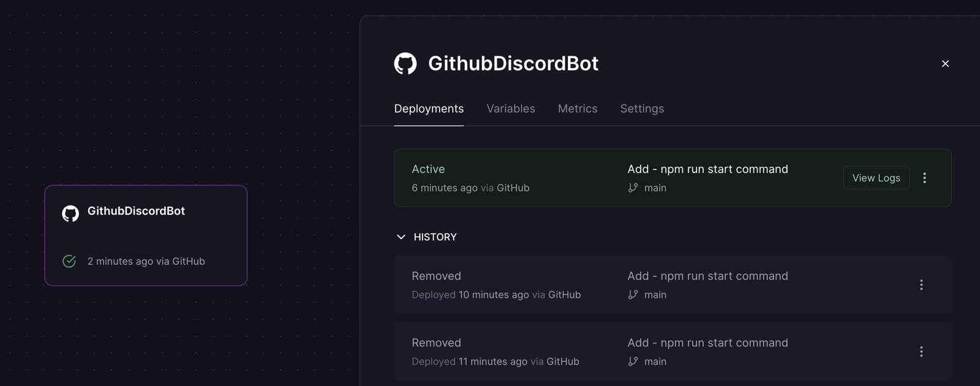Open three-dot menu for Active deployment
This screenshot has height=386, width=980.
(x=924, y=178)
